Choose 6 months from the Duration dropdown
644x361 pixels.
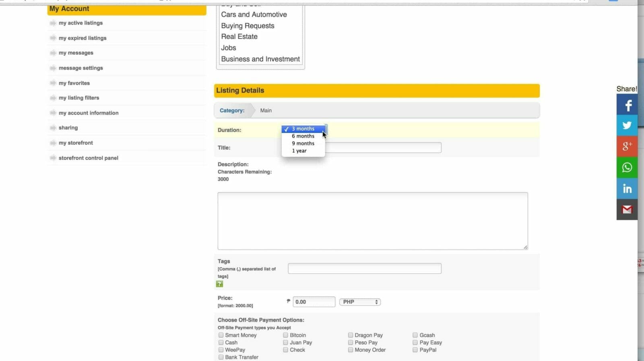click(303, 136)
